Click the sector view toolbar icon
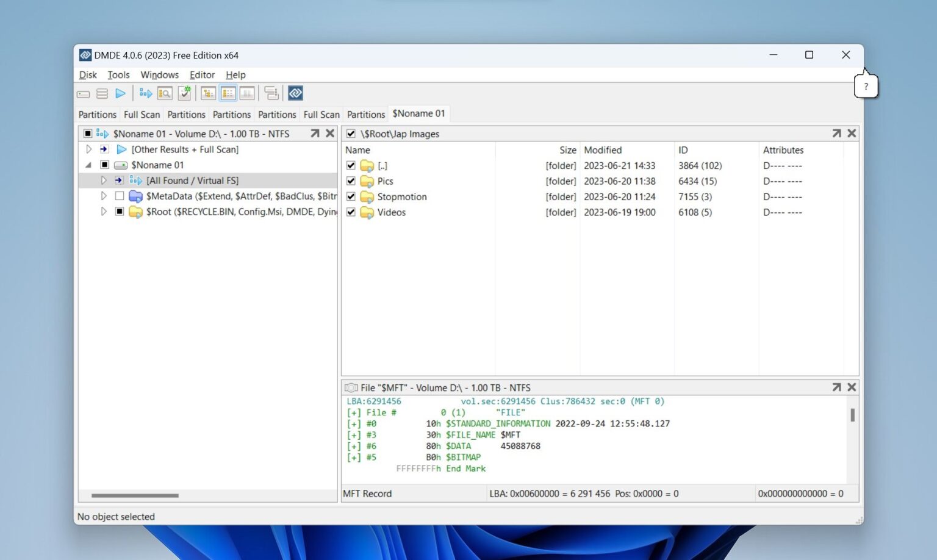 pos(246,93)
